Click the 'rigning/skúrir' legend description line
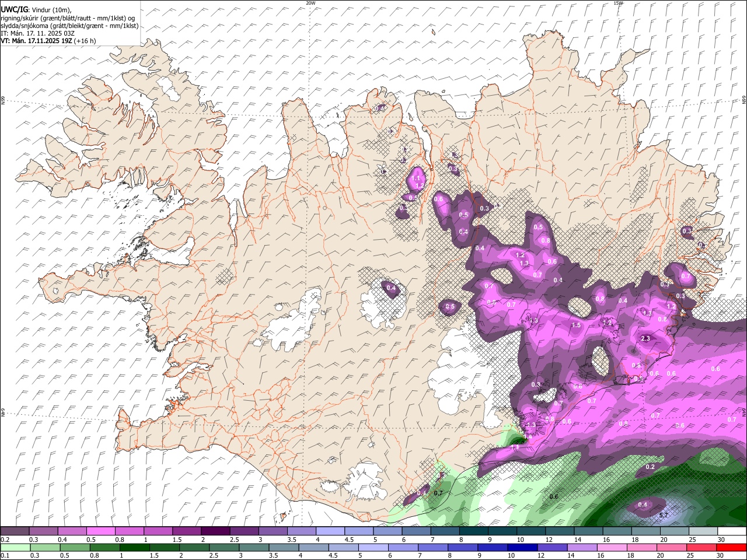The height and width of the screenshot is (560, 747). [68, 17]
